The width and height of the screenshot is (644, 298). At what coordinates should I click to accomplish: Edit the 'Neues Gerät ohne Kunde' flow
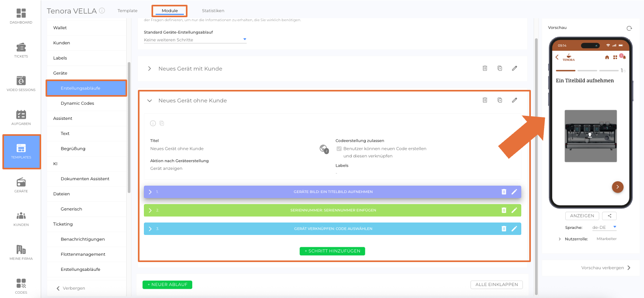514,100
